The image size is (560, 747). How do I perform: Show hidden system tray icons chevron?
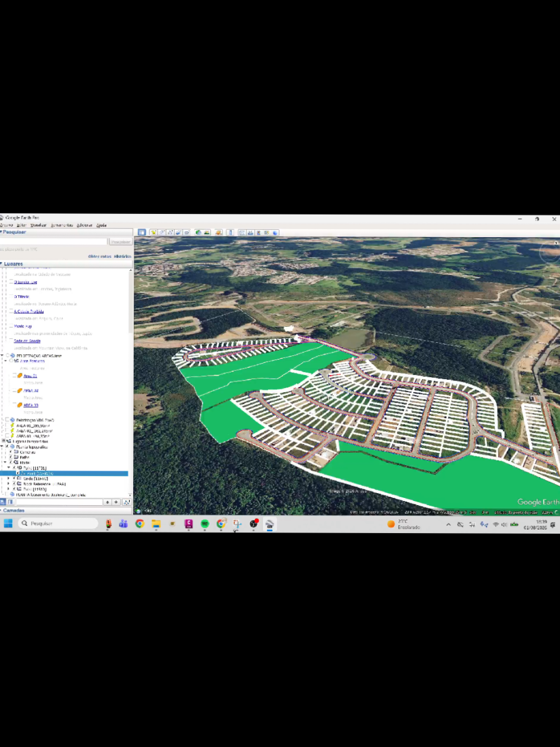point(448,524)
